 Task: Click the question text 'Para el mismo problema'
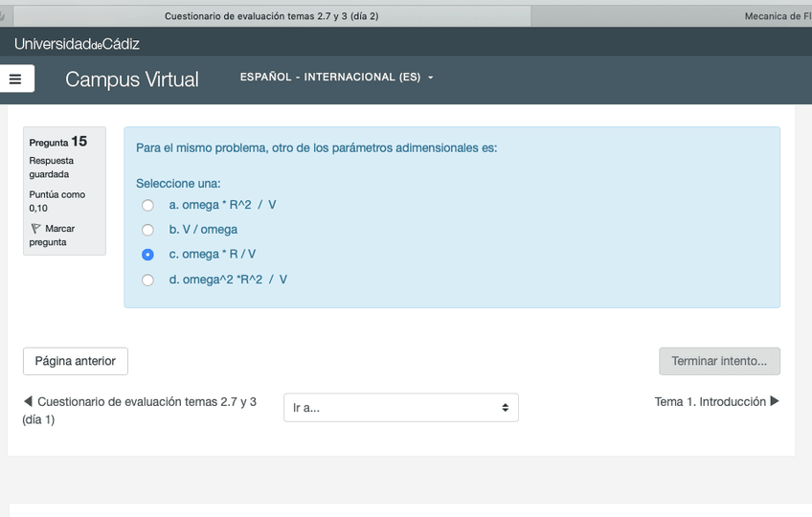[316, 148]
